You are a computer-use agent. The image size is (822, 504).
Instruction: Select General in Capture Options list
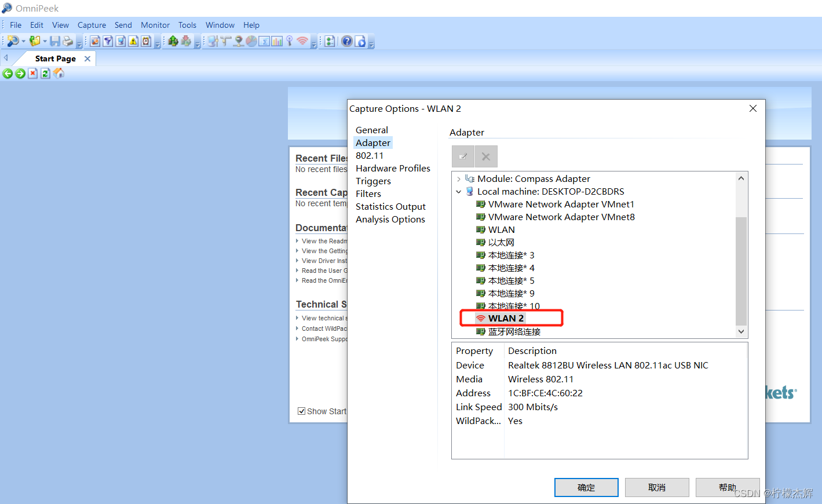pyautogui.click(x=372, y=130)
